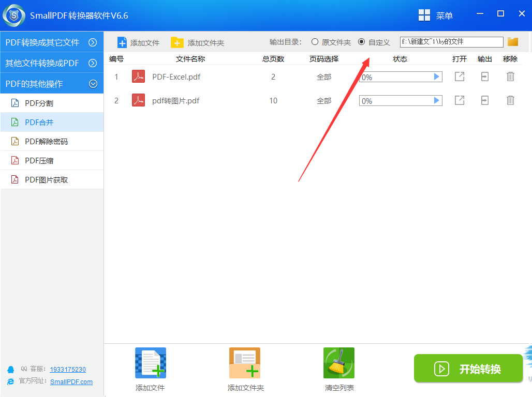Image resolution: width=532 pixels, height=397 pixels.
Task: Click the QQ penguin icon
Action: (x=10, y=370)
